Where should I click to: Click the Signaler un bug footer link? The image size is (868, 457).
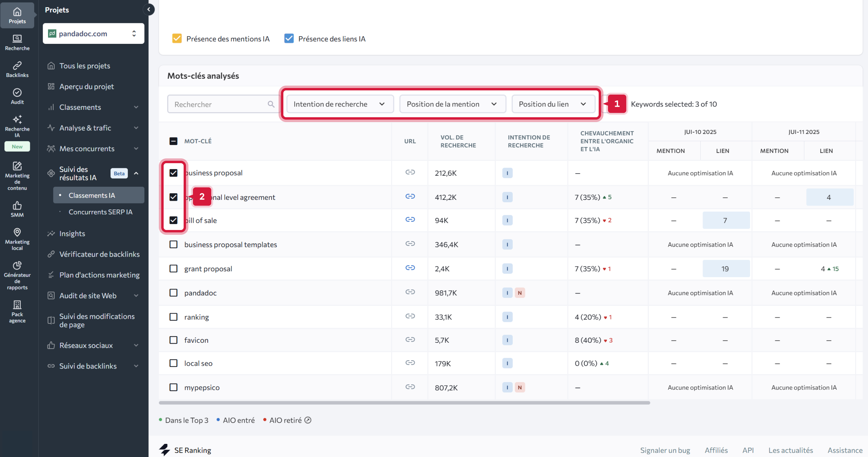[x=665, y=450]
